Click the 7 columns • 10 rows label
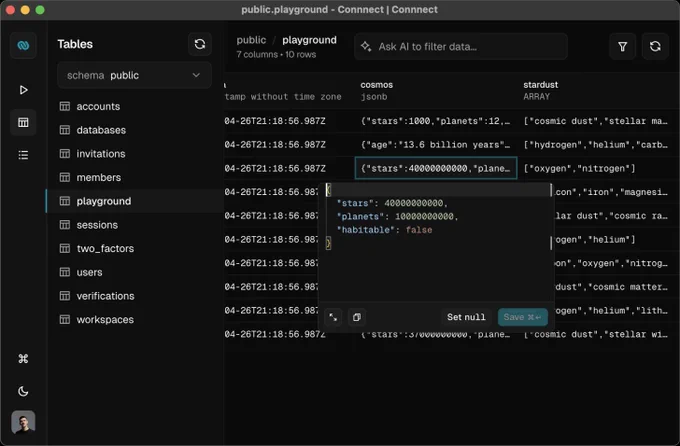The image size is (680, 446). point(276,55)
